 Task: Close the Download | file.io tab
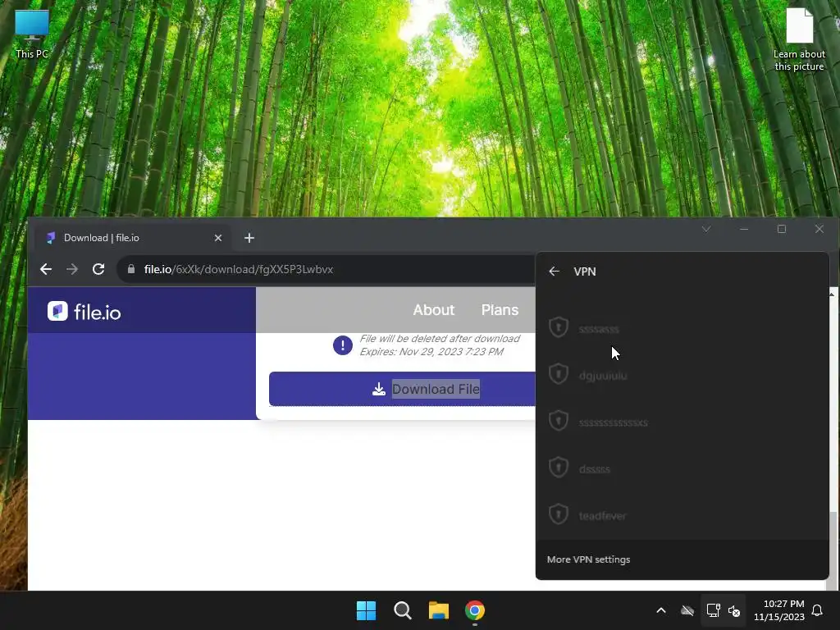coord(218,238)
